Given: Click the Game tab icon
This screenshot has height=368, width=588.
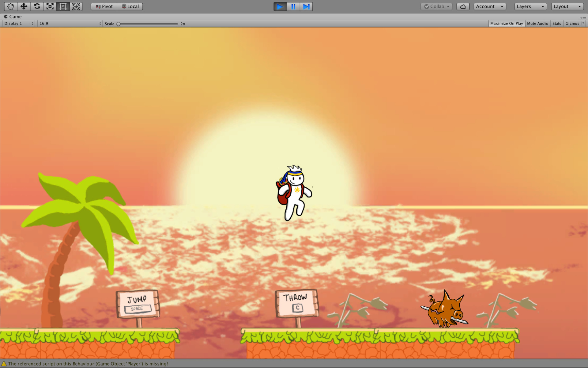Looking at the screenshot, I should point(6,17).
